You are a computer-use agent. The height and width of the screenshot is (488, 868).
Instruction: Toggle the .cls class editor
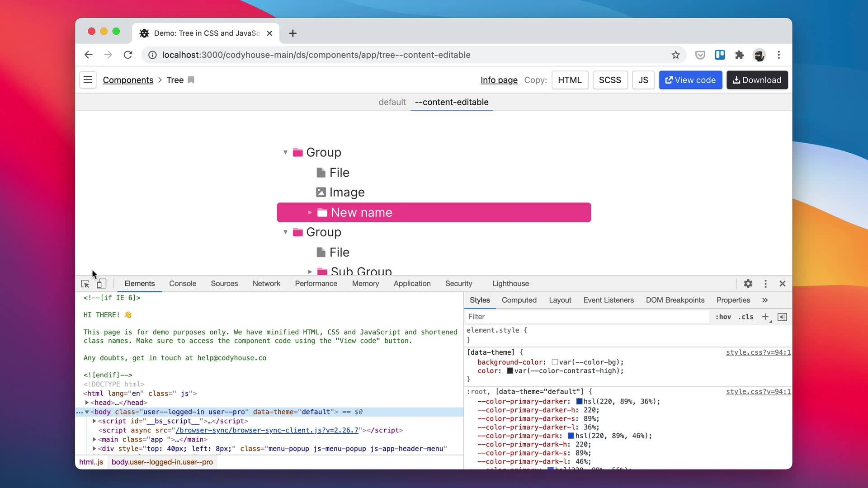(x=746, y=317)
